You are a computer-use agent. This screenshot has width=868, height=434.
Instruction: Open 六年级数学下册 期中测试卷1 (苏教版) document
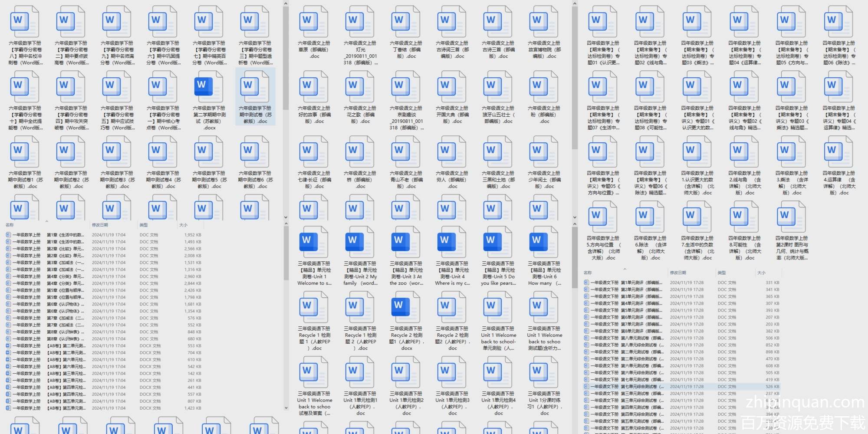25,152
